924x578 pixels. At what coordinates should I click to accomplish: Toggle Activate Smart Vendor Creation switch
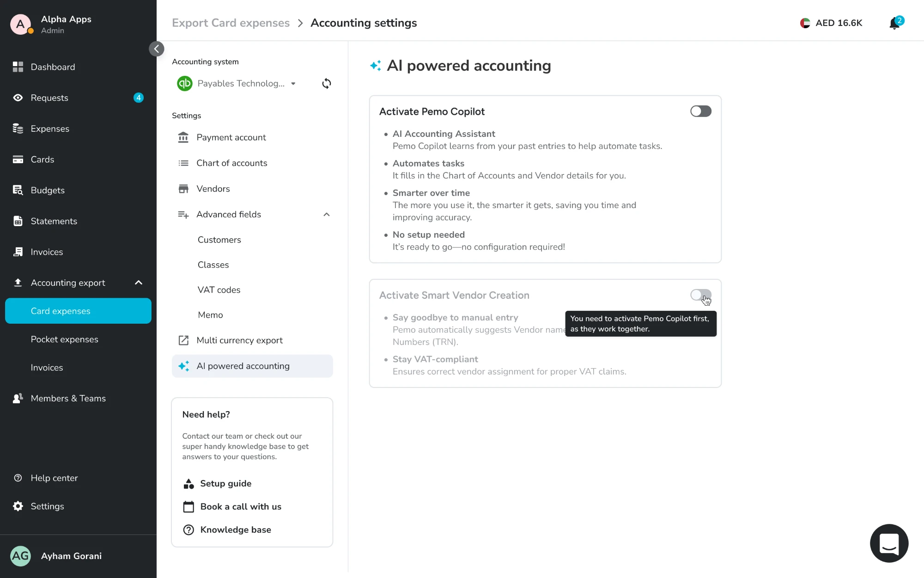coord(701,295)
